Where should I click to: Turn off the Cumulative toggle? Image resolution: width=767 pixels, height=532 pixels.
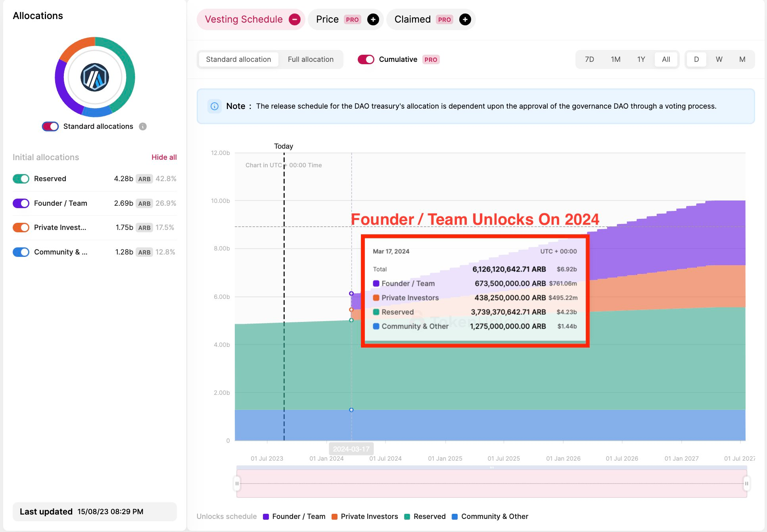(x=366, y=59)
